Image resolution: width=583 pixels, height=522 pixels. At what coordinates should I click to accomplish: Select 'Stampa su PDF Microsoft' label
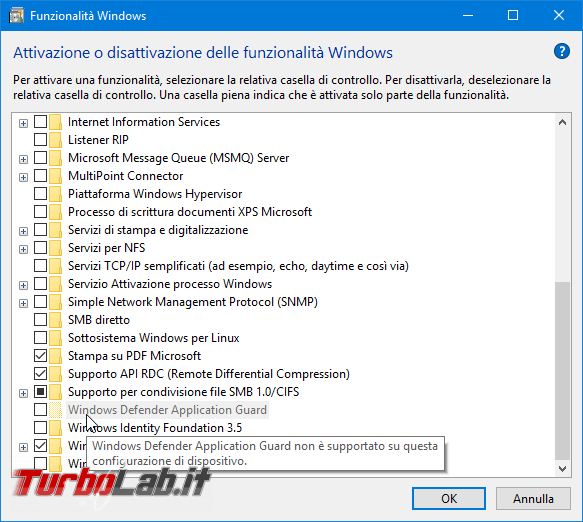pos(134,356)
